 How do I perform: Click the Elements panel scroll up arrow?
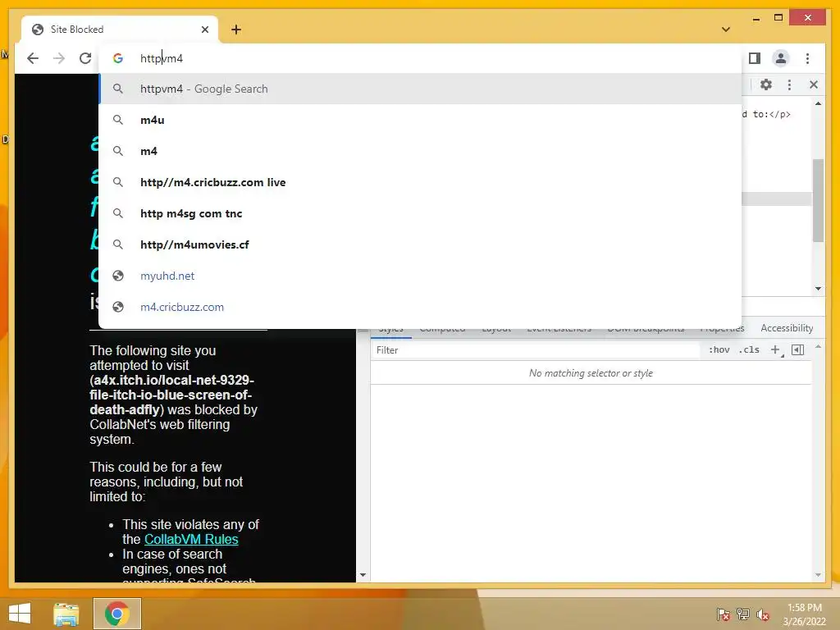pos(818,103)
